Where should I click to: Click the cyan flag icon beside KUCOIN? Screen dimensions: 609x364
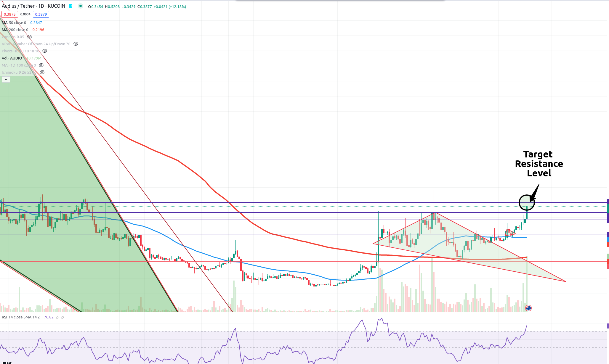coord(70,6)
